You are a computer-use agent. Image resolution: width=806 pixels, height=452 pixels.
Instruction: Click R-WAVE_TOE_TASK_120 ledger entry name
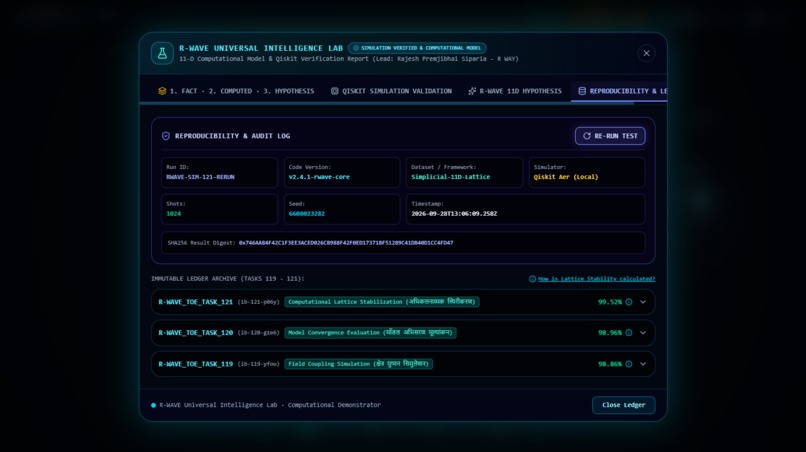(x=195, y=333)
